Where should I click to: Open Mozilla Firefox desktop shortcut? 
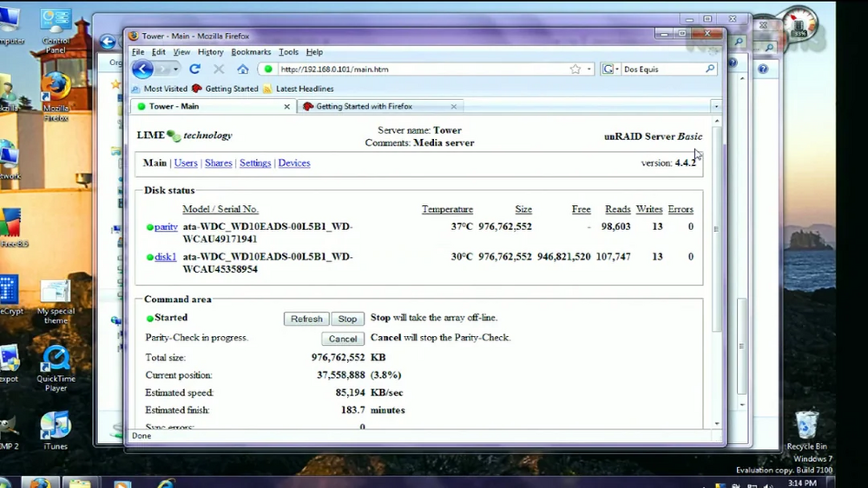(56, 97)
